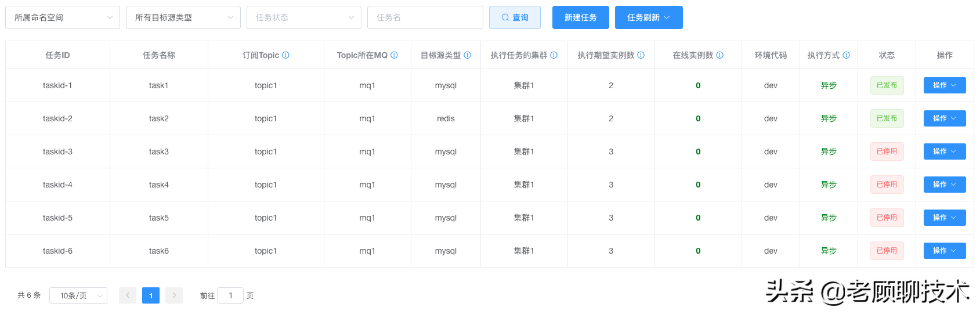980x314 pixels.
Task: Click 状态 column header
Action: 887,55
